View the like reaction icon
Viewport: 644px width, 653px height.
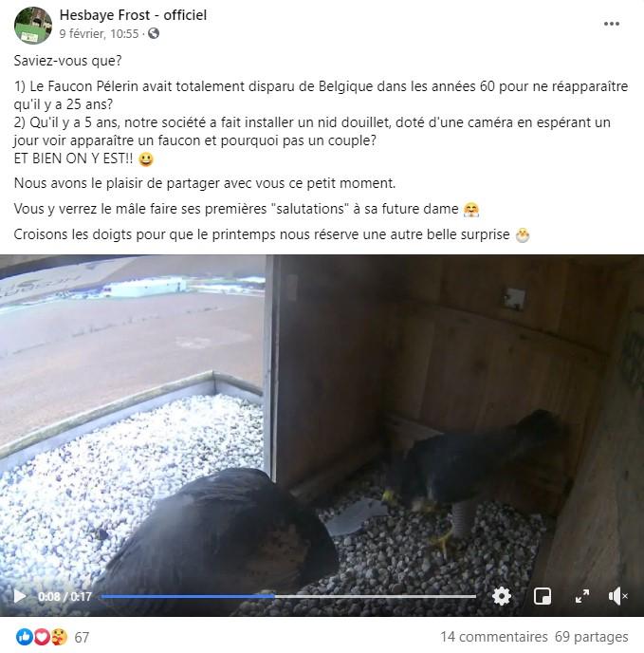(24, 637)
